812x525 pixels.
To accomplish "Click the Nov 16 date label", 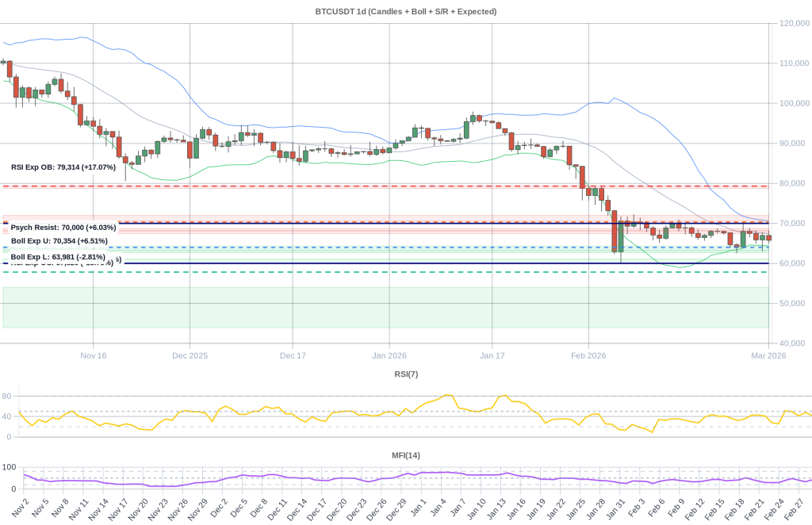I will pos(93,355).
